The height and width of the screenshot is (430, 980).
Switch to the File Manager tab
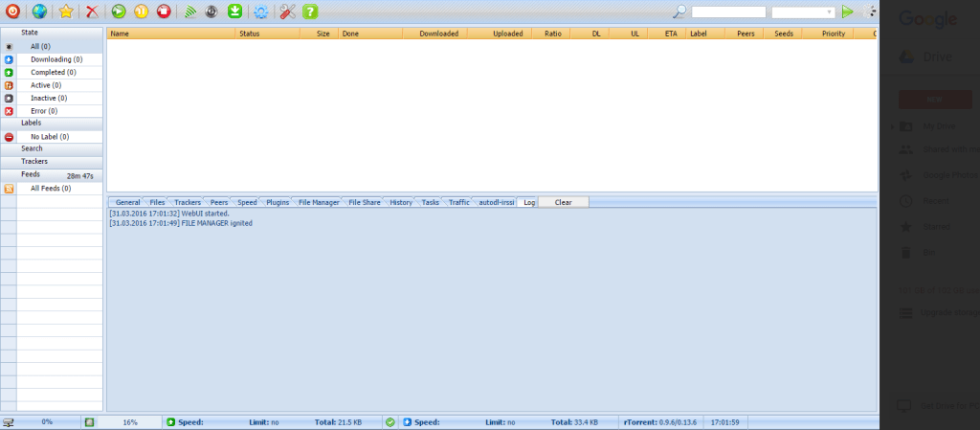tap(319, 202)
